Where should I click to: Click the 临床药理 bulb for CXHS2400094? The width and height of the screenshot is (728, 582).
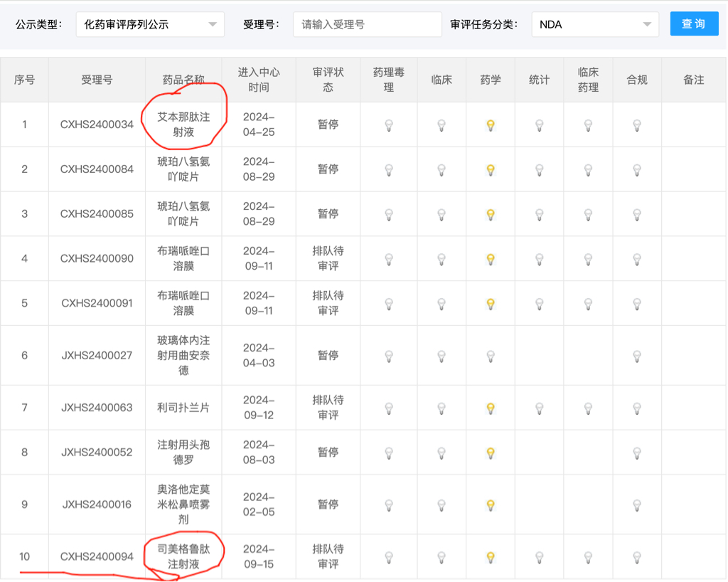pos(588,557)
